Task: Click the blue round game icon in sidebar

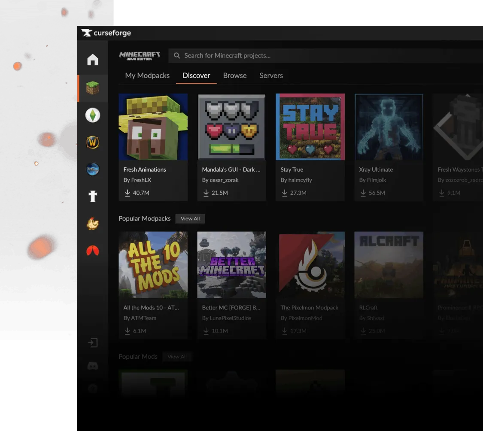Action: 93,169
